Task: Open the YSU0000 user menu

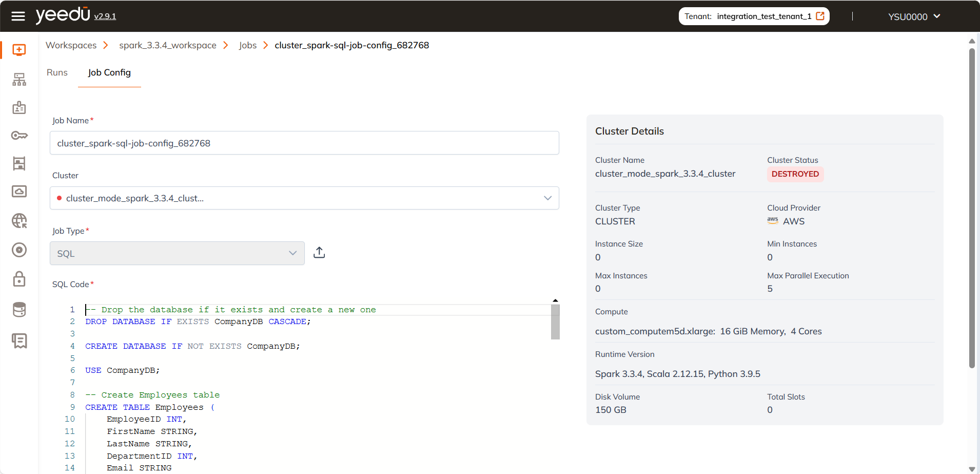Action: point(913,16)
